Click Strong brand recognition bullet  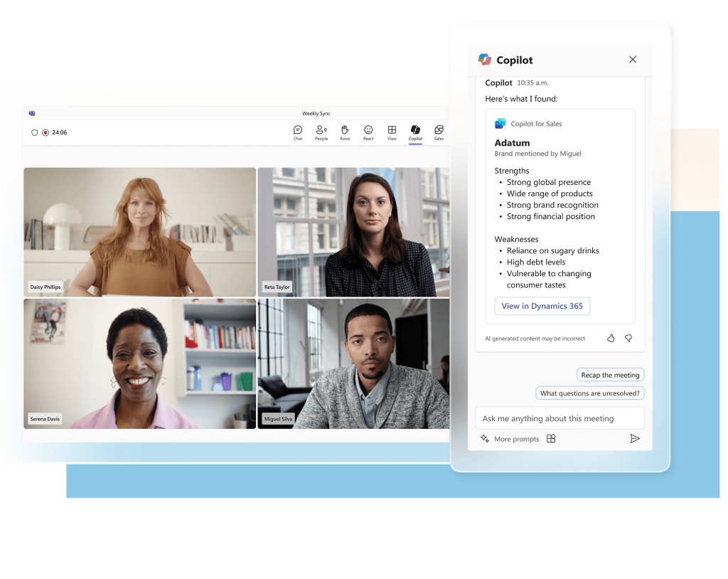[x=552, y=205]
